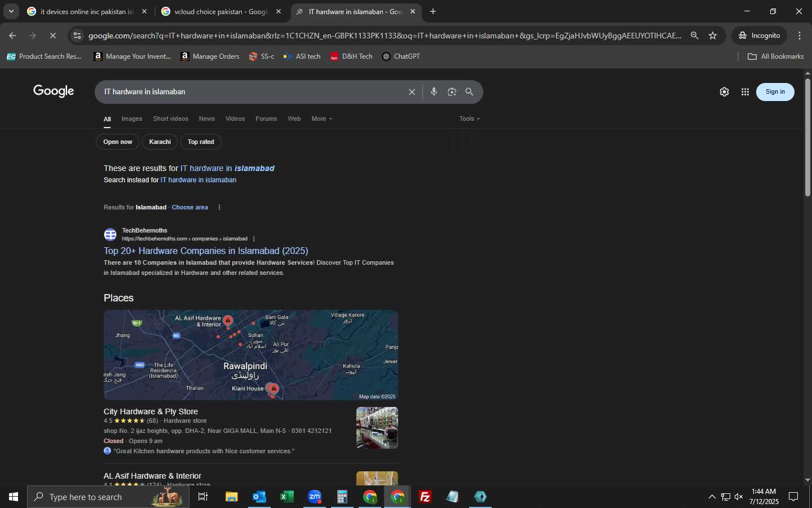Image resolution: width=812 pixels, height=508 pixels.
Task: Switch to the Forums tab
Action: coord(266,119)
